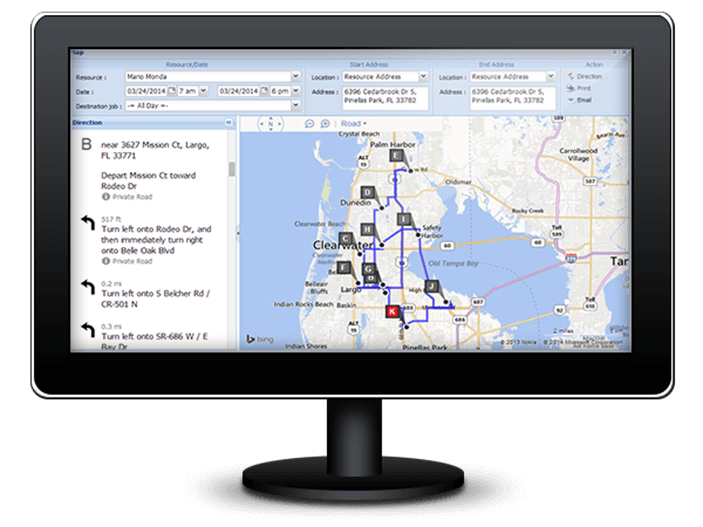
Task: Click the Direction action icon
Action: pyautogui.click(x=571, y=76)
